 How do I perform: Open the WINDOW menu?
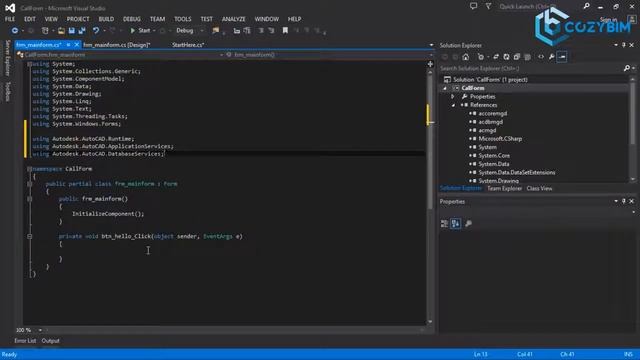(x=267, y=19)
